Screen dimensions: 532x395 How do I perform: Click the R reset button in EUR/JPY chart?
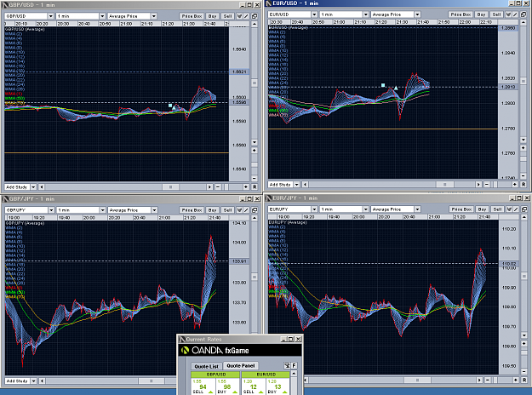[524, 380]
